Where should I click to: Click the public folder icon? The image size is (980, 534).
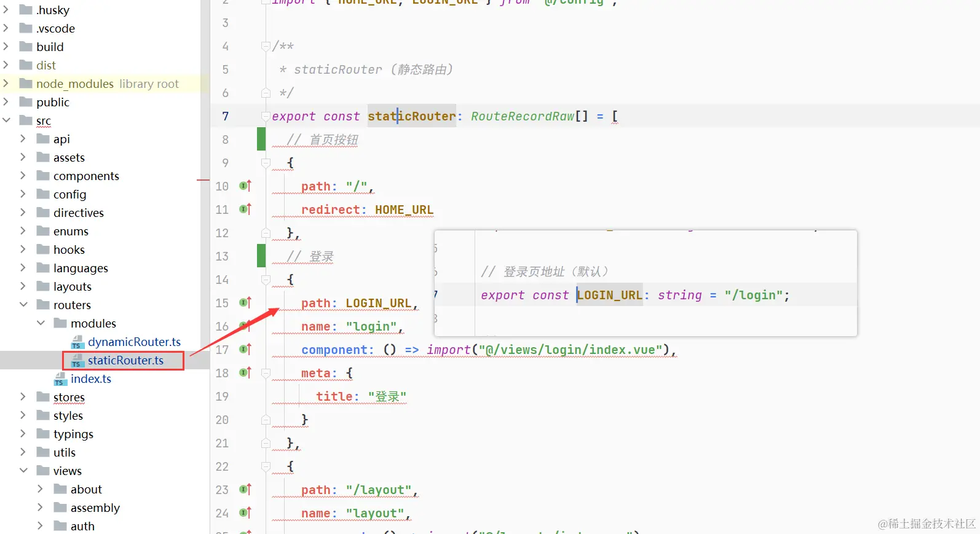26,102
